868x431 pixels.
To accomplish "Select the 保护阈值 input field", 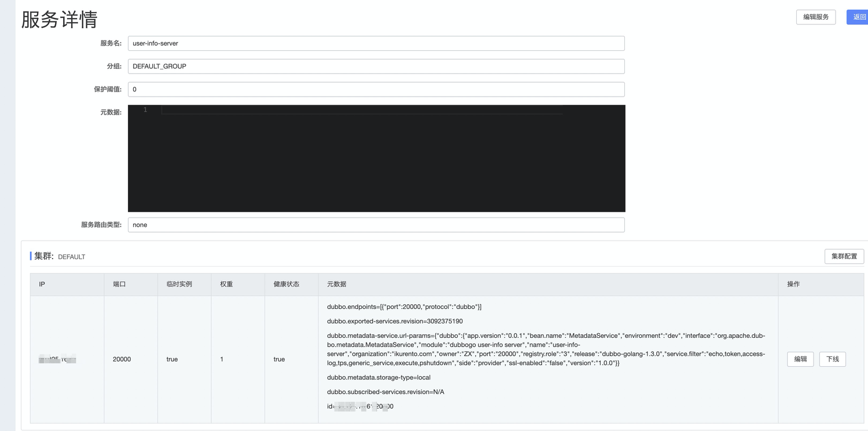I will click(376, 89).
